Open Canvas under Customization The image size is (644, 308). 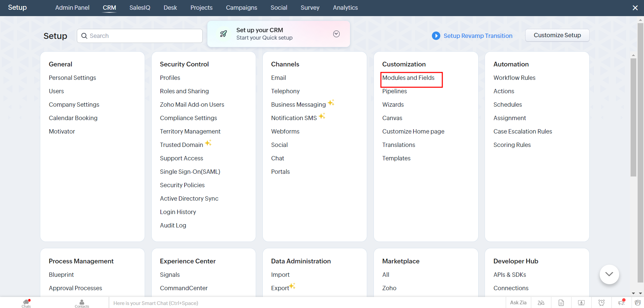tap(392, 118)
